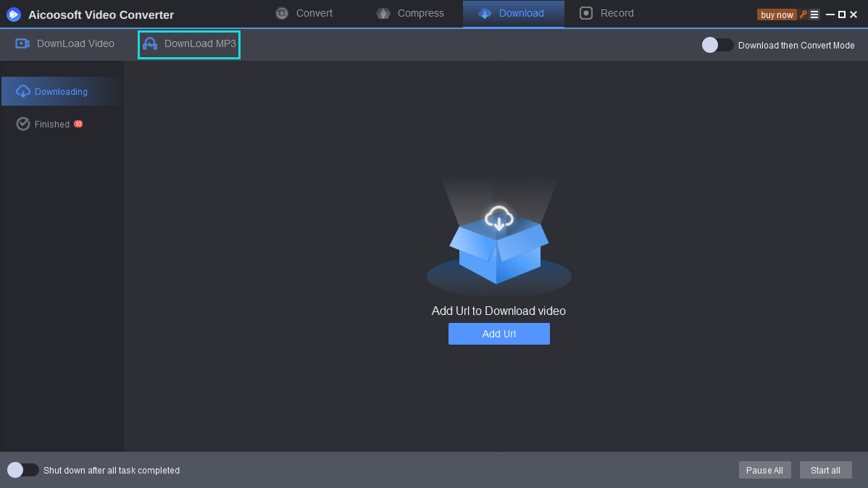Switch to the Convert tab
The image size is (868, 488).
coord(304,13)
